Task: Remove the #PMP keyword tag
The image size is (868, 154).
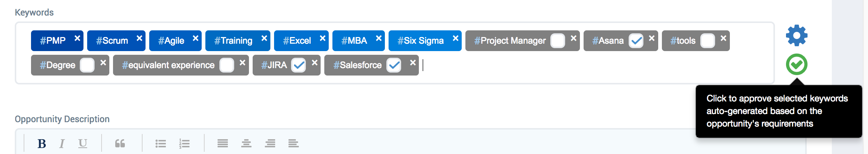Action: click(77, 38)
